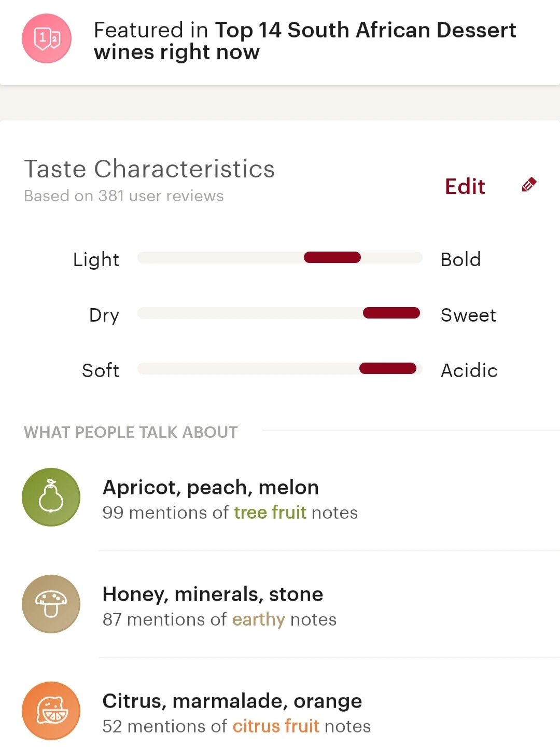560x747 pixels.
Task: Open the Citrus, marmalade, orange entry
Action: (x=232, y=701)
